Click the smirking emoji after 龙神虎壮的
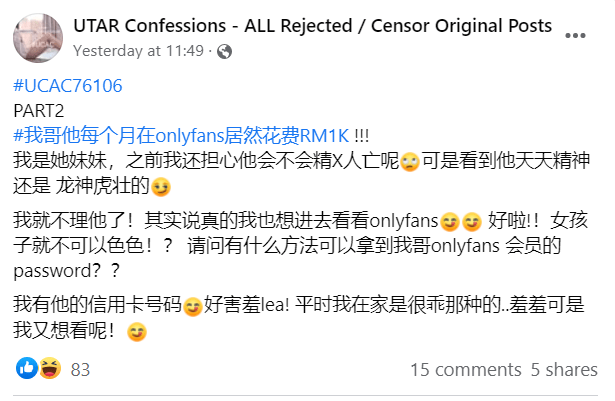This screenshot has height=401, width=615. pos(161,187)
